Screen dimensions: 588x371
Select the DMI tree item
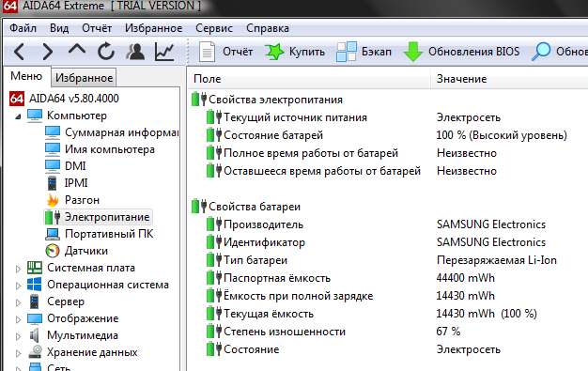(65, 166)
